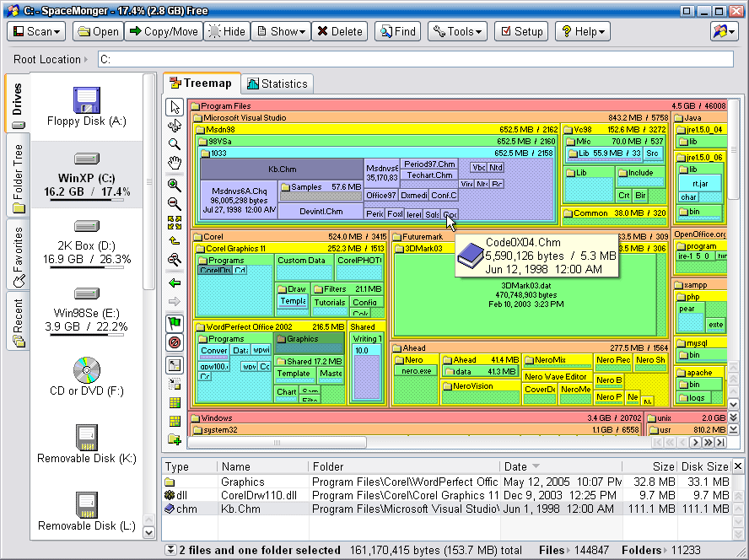Sort the list by Date column
This screenshot has width=749, height=560.
(x=561, y=467)
